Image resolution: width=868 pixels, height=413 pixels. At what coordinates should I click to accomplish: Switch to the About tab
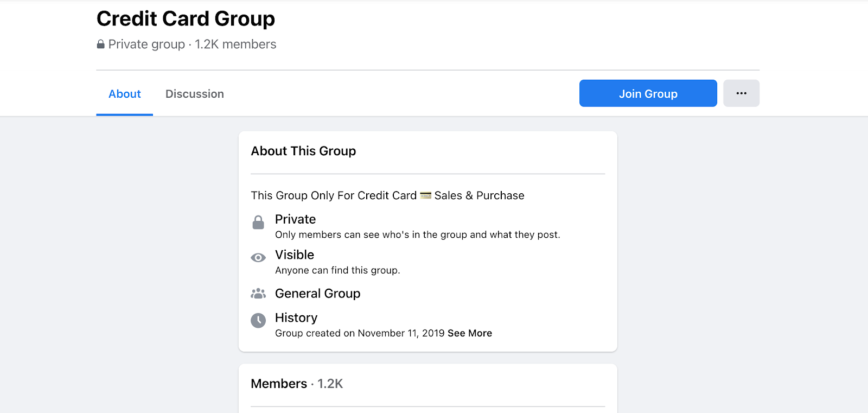click(125, 94)
